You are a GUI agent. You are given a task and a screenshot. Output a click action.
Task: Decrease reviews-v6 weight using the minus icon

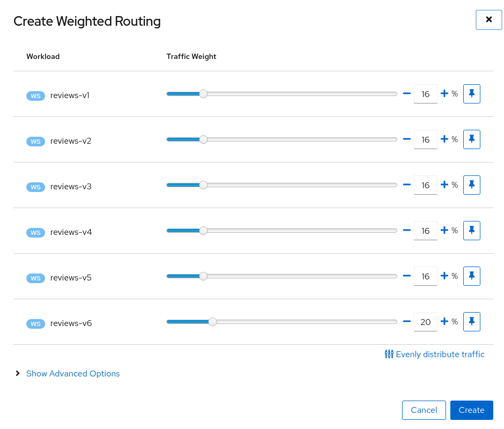click(x=407, y=321)
